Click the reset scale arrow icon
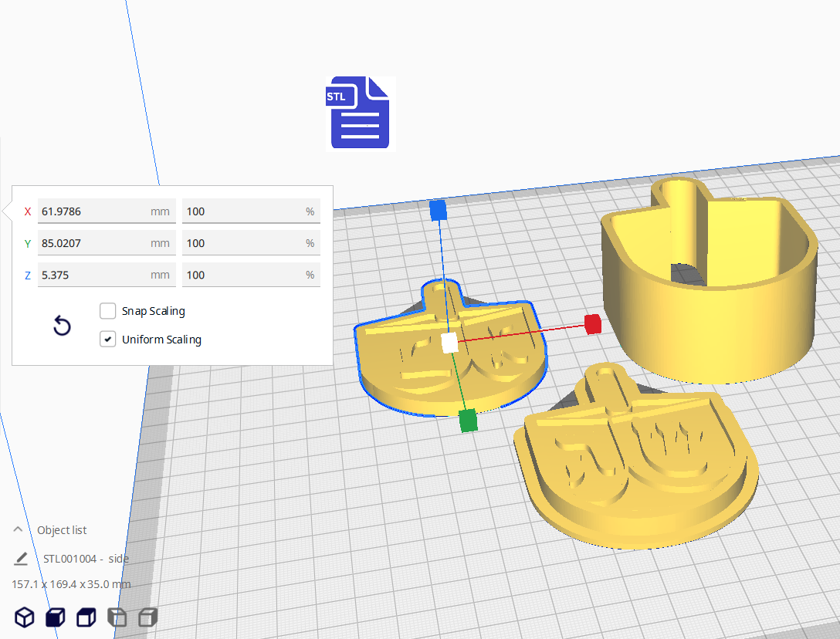840x639 pixels. click(x=62, y=326)
